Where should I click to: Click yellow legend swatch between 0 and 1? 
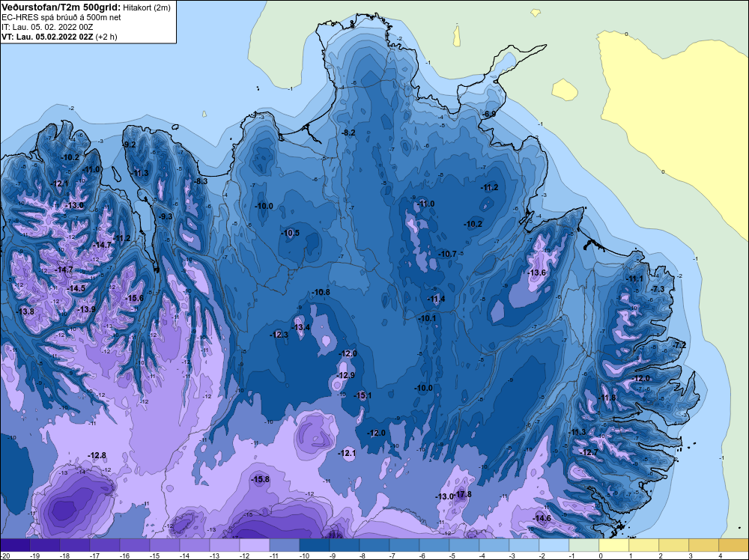[x=614, y=546]
